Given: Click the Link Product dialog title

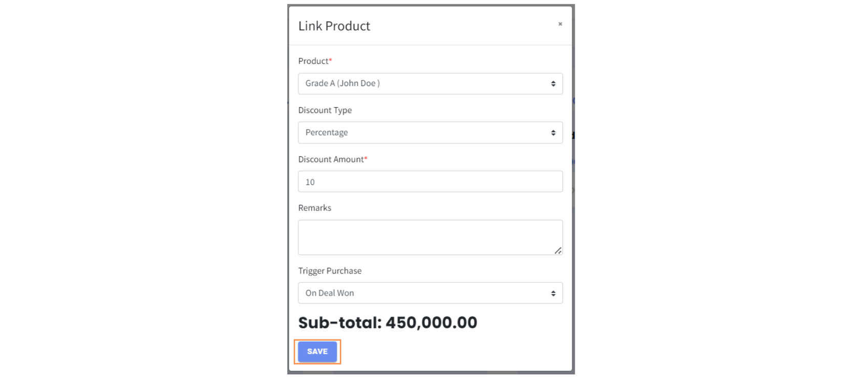Looking at the screenshot, I should 334,26.
